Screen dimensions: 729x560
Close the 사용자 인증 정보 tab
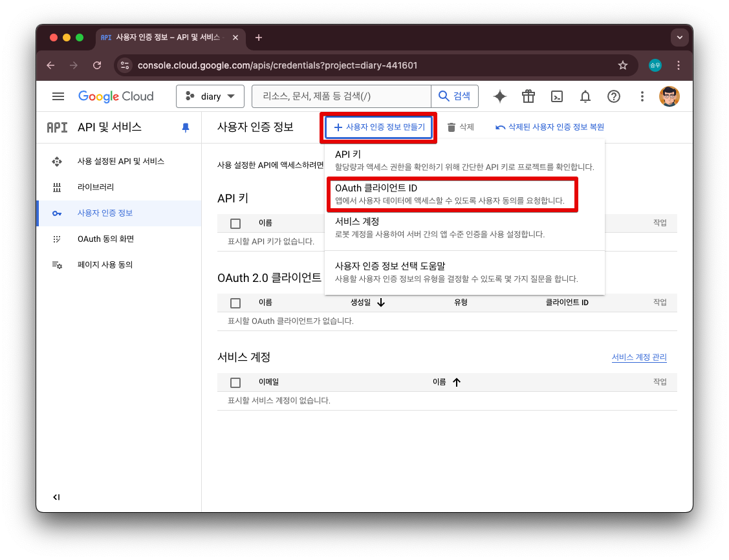[235, 38]
